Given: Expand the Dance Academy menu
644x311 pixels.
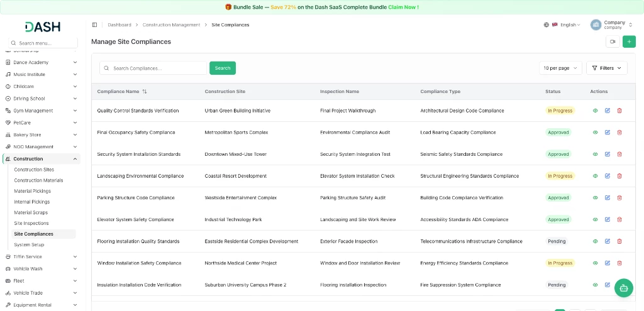Looking at the screenshot, I should click(42, 62).
